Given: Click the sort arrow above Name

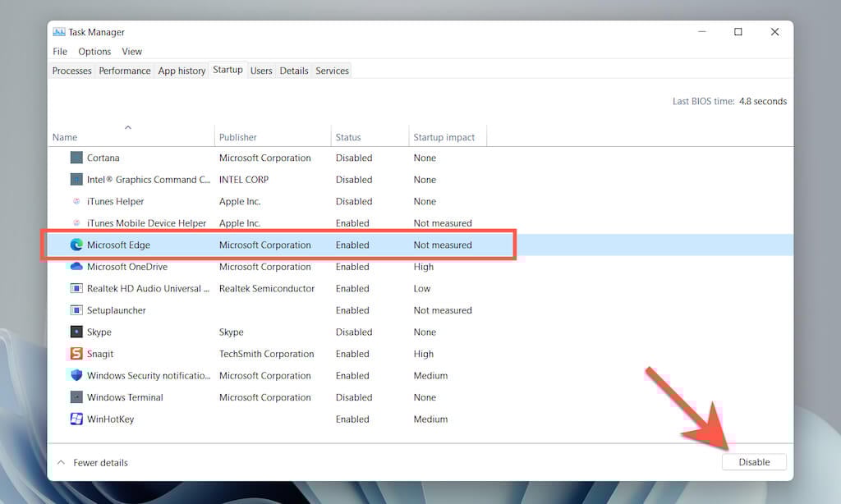Looking at the screenshot, I should pos(128,127).
